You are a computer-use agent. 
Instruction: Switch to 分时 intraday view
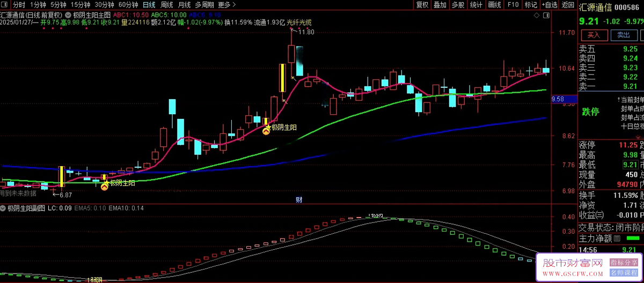pos(19,5)
